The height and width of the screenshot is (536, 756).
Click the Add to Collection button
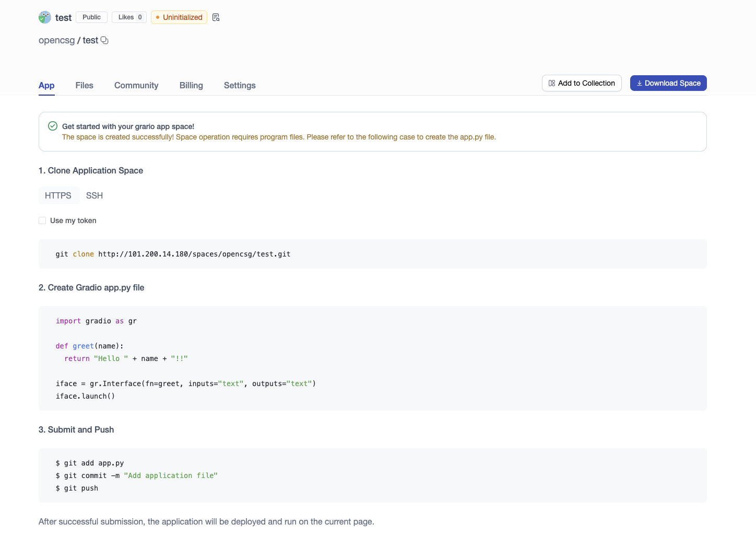[x=582, y=83]
